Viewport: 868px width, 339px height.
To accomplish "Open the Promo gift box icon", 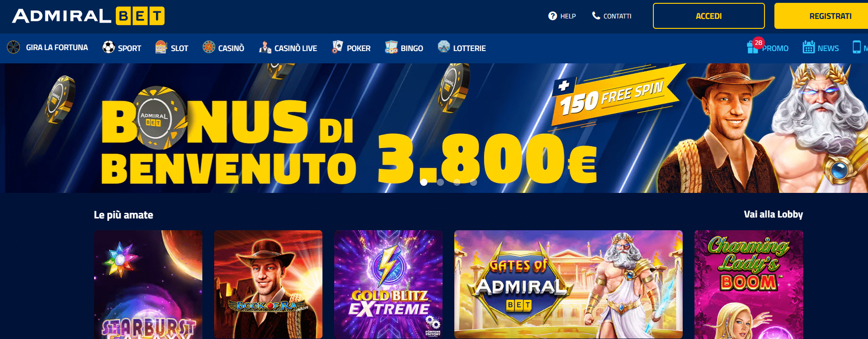I will (753, 47).
